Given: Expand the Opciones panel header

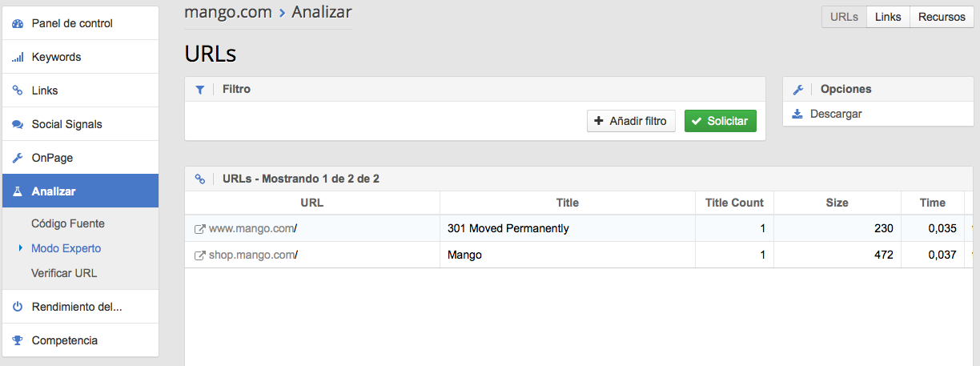Looking at the screenshot, I should (x=845, y=89).
